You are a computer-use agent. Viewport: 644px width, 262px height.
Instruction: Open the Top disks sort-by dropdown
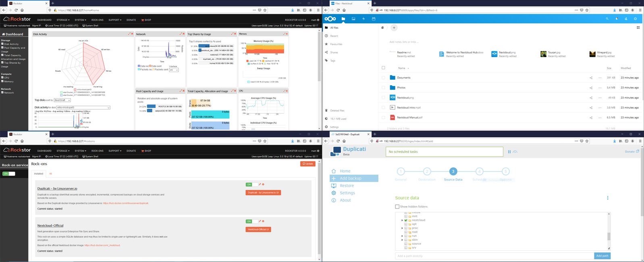point(62,100)
